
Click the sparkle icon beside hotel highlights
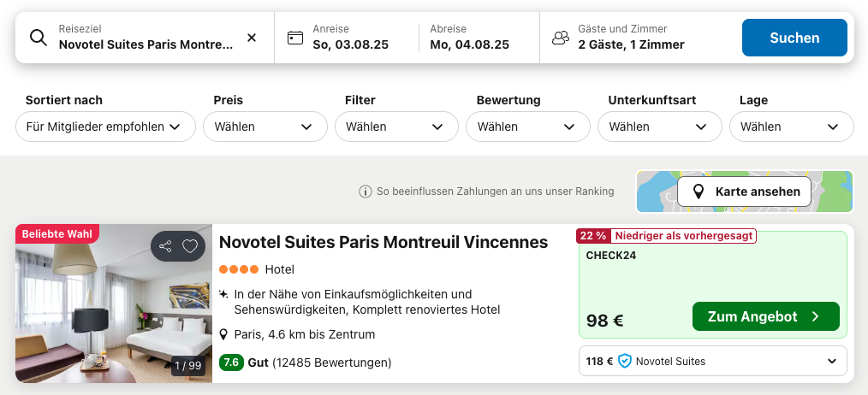223,294
